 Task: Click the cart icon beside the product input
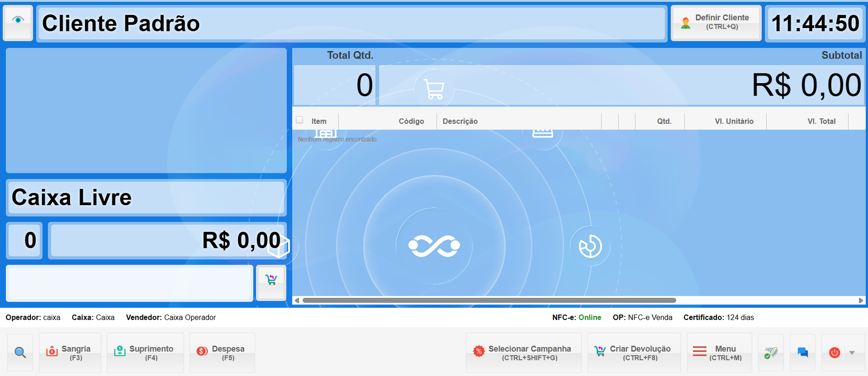[271, 281]
